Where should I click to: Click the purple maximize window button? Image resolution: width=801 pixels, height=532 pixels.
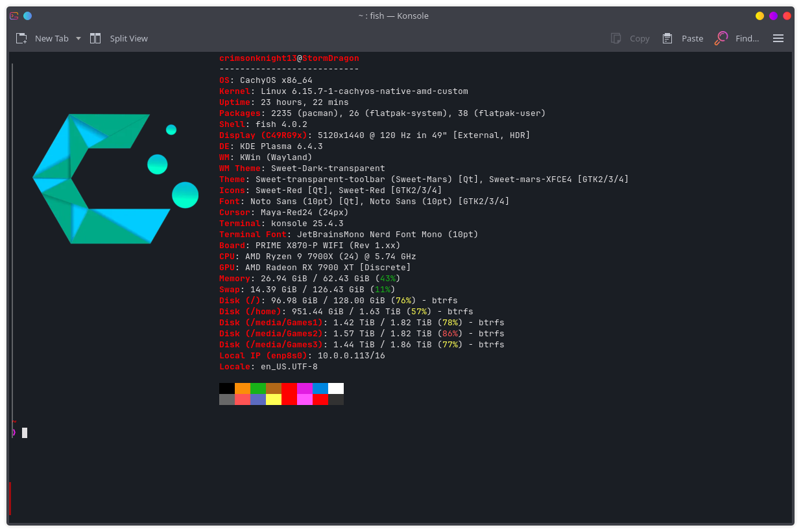tap(773, 16)
